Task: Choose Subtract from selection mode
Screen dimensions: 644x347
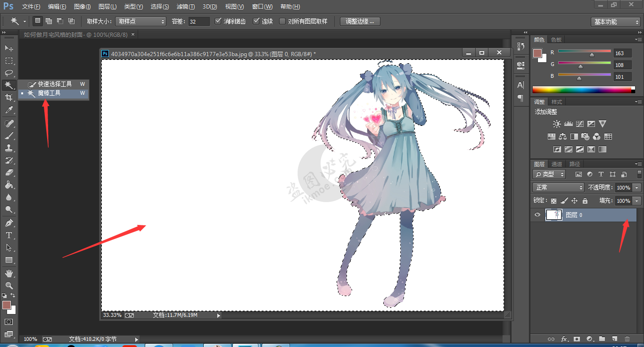Action: 60,21
